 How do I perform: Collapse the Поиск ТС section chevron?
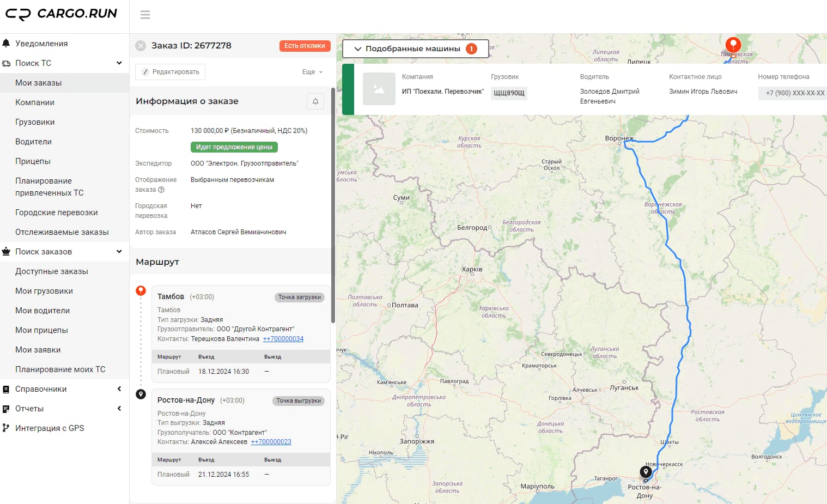(x=119, y=63)
